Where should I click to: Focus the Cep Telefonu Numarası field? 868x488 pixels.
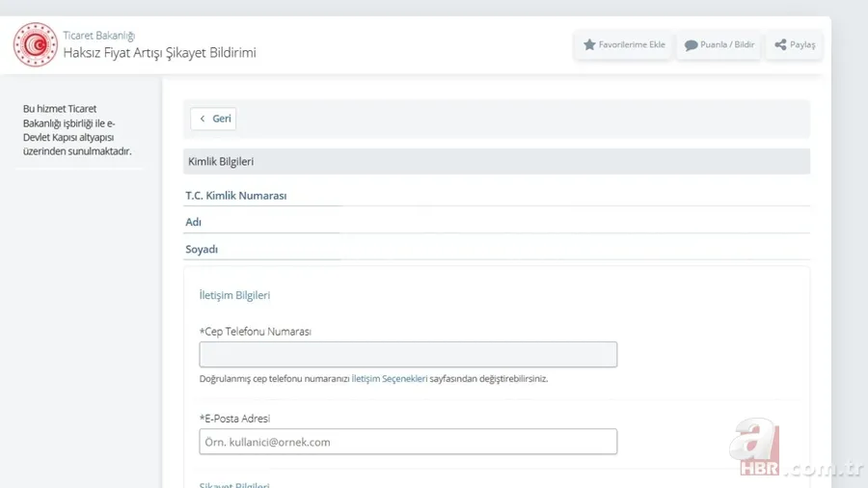408,354
